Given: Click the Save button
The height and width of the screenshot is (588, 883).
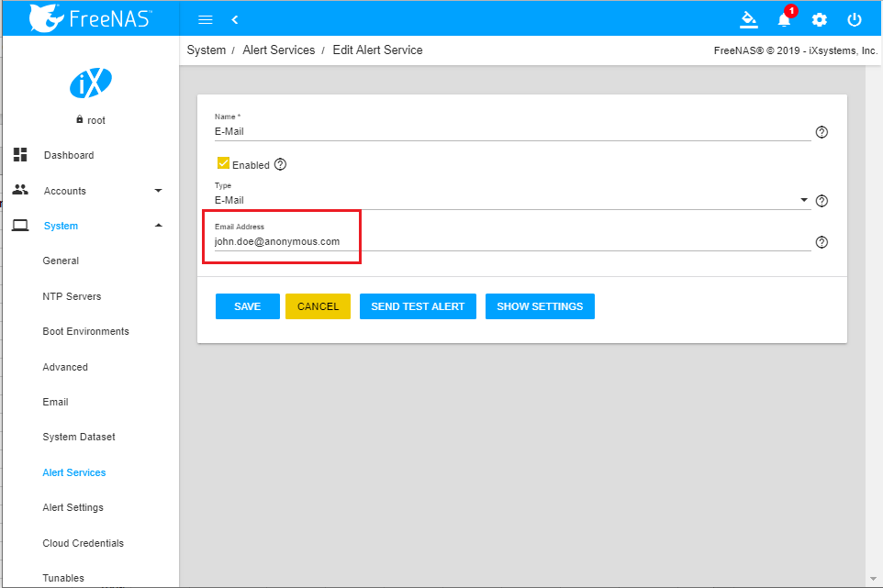Looking at the screenshot, I should tap(247, 306).
